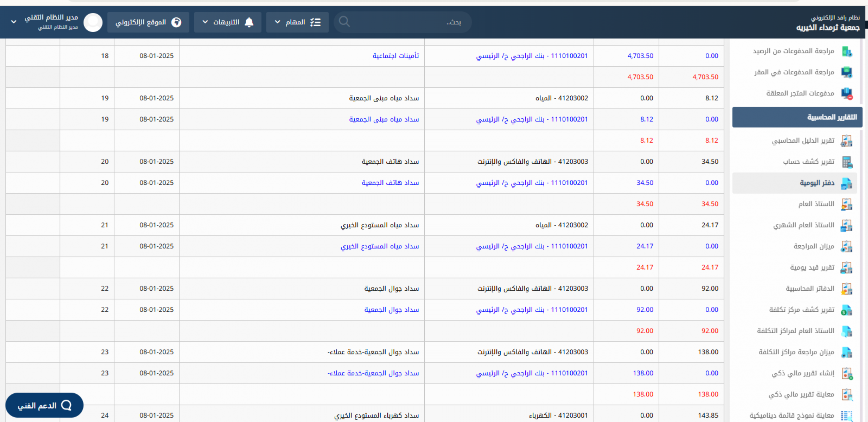Click icon for تقرير كشف مركز تكلفة
The image size is (868, 422).
pyautogui.click(x=847, y=310)
